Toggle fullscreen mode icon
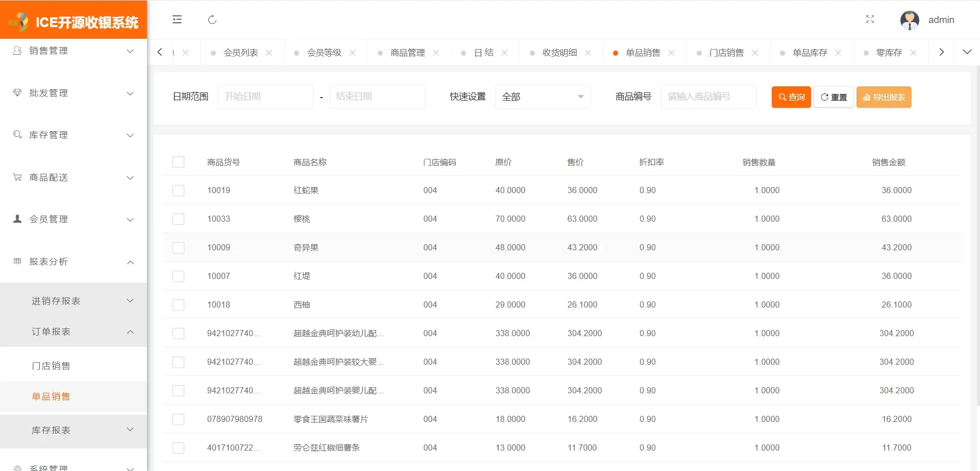 [x=870, y=19]
